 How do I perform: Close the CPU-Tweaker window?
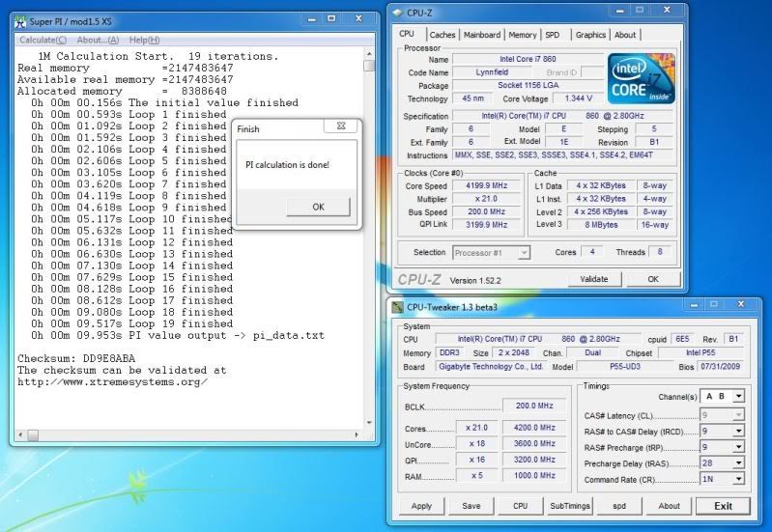pyautogui.click(x=740, y=305)
